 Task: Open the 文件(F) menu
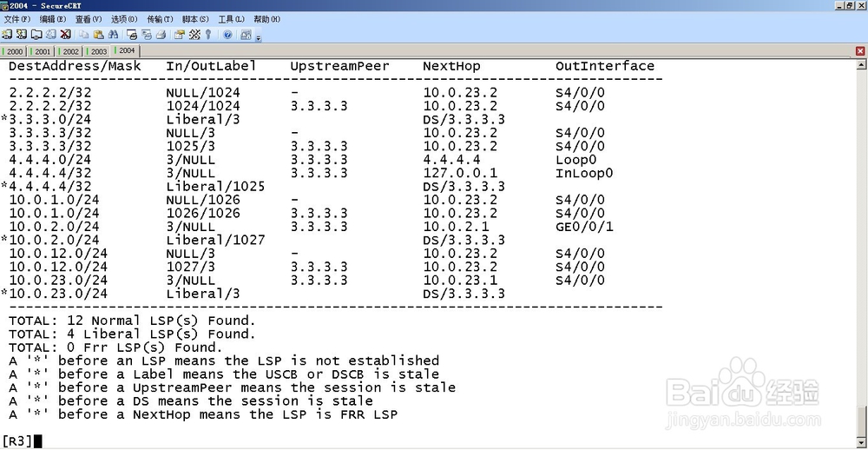tap(17, 19)
